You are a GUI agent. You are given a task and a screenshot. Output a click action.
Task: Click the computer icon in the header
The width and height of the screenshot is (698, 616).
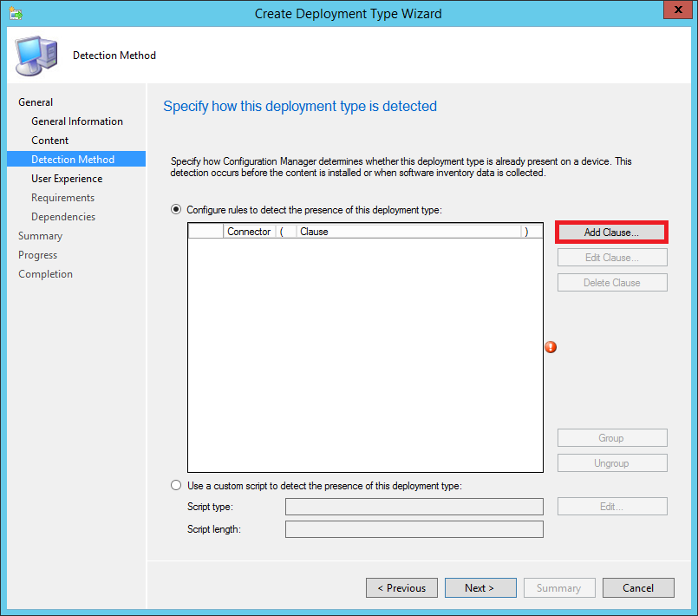pos(36,56)
